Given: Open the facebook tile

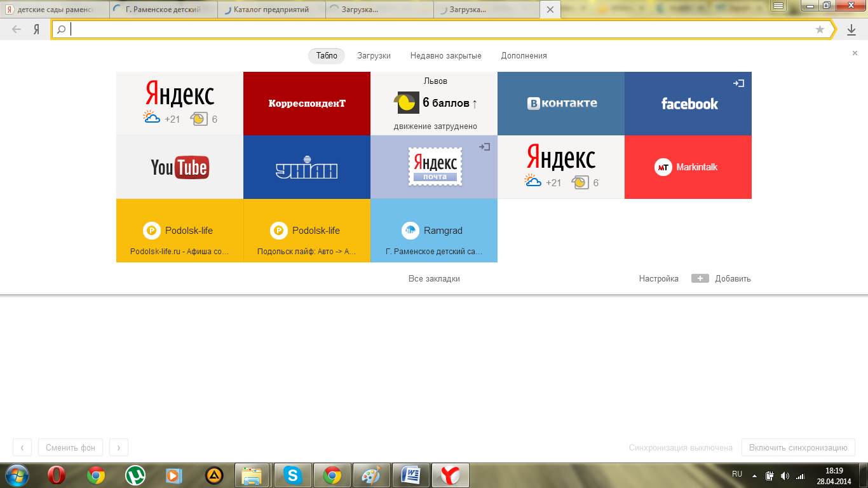Looking at the screenshot, I should [x=688, y=104].
